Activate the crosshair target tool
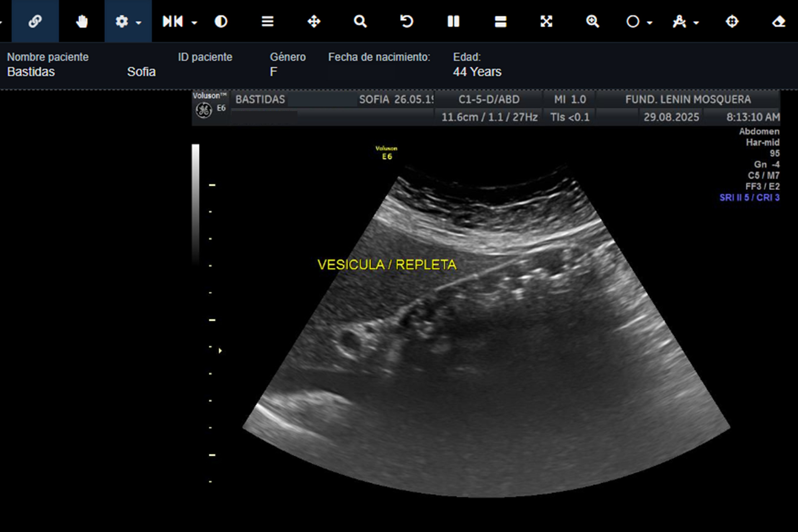This screenshot has height=532, width=798. click(x=732, y=21)
